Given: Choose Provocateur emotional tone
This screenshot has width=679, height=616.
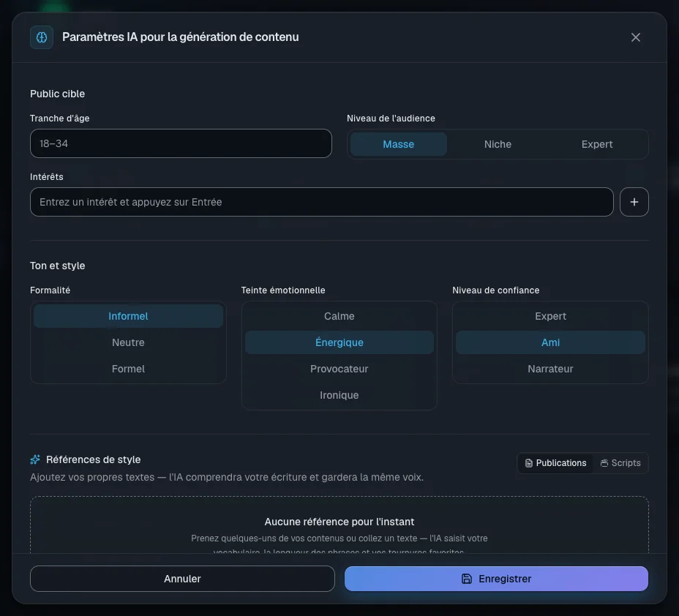Looking at the screenshot, I should point(339,369).
